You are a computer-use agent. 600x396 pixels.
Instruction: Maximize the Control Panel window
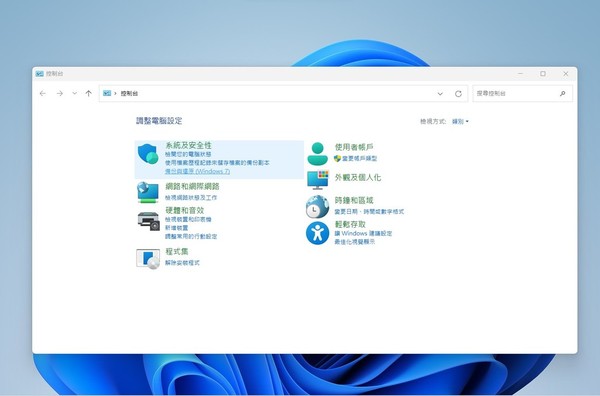pos(543,73)
